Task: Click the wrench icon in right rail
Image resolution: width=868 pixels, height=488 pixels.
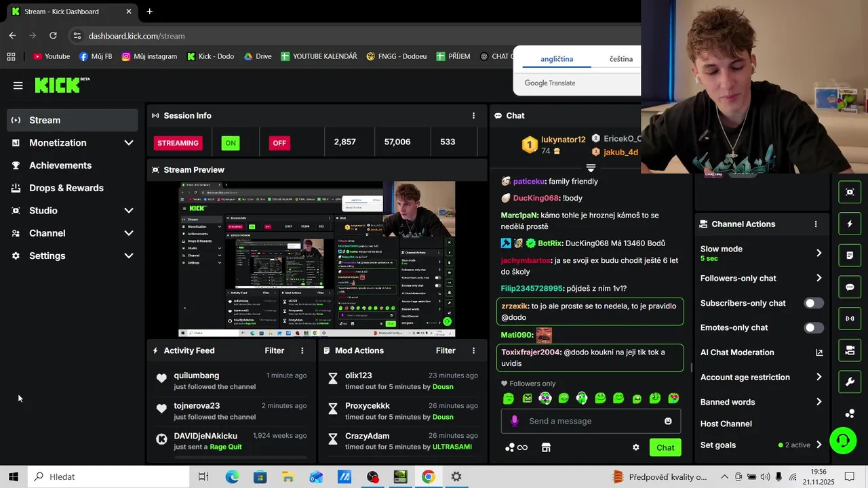Action: pyautogui.click(x=850, y=382)
